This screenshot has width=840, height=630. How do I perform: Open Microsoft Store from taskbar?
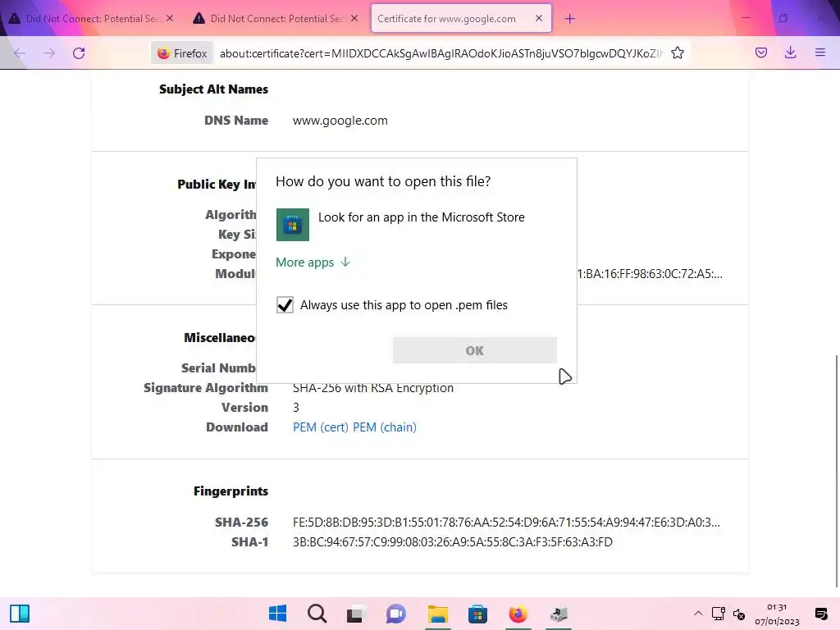[477, 614]
